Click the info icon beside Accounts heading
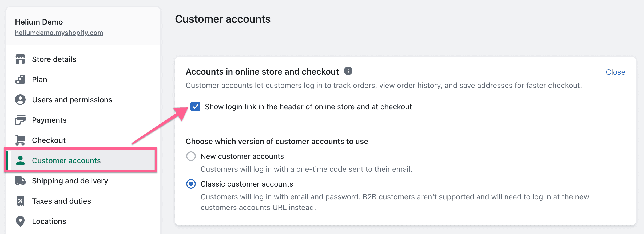Image resolution: width=644 pixels, height=234 pixels. 348,71
